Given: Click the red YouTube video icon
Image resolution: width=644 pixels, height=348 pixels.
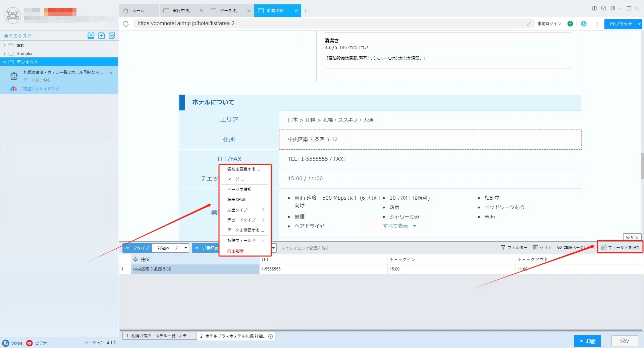Looking at the screenshot, I should coord(30,343).
